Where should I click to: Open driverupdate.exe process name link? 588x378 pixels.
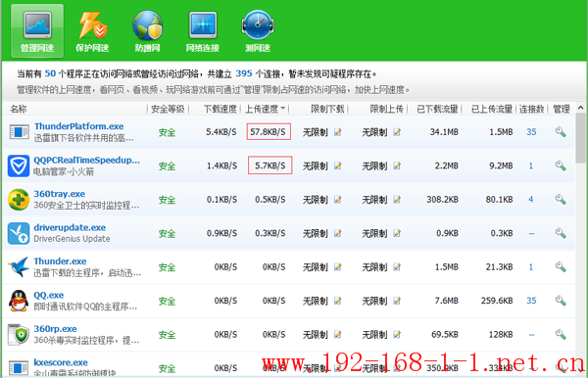click(x=70, y=227)
